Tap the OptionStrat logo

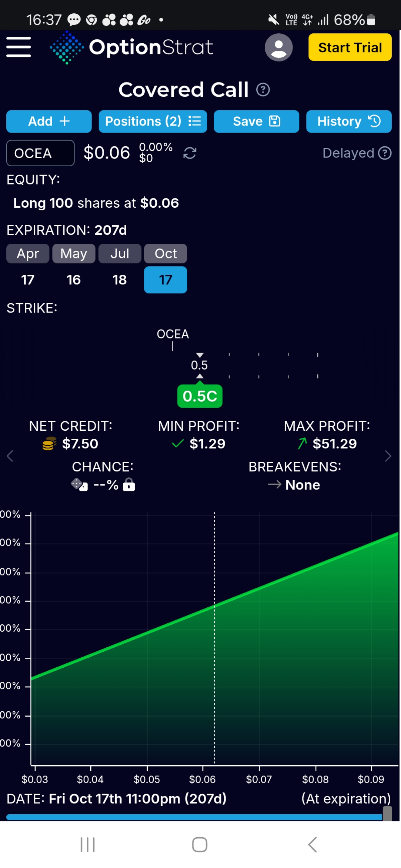132,47
